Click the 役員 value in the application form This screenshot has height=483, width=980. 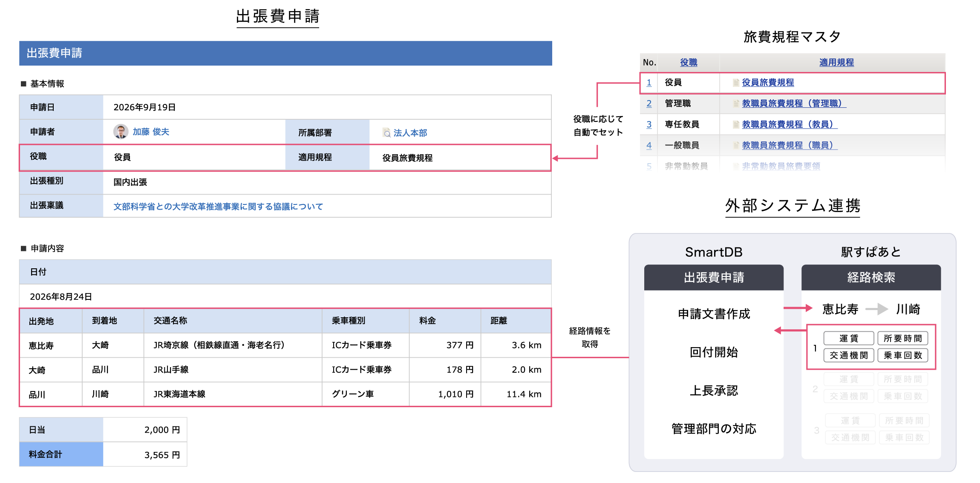(x=122, y=158)
